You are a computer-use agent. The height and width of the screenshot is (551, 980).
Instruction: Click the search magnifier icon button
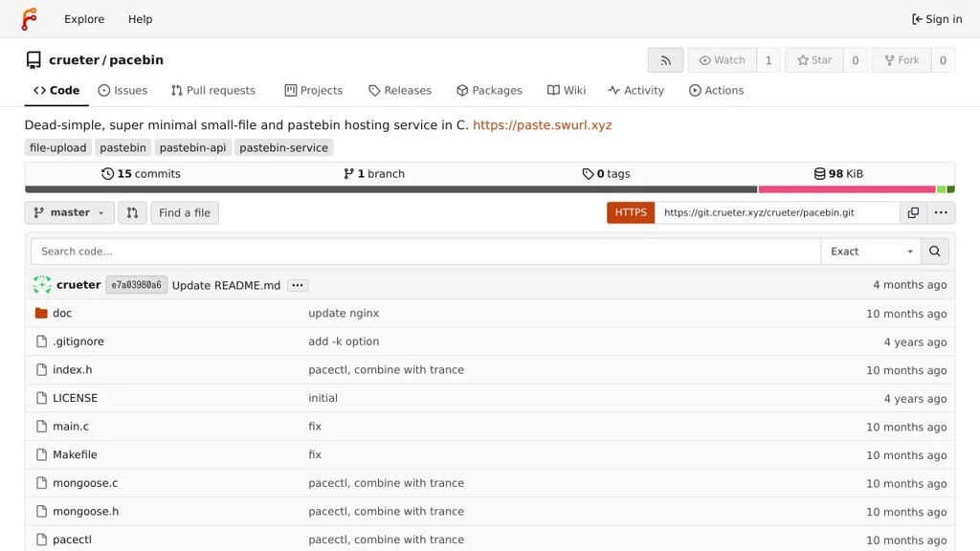934,252
